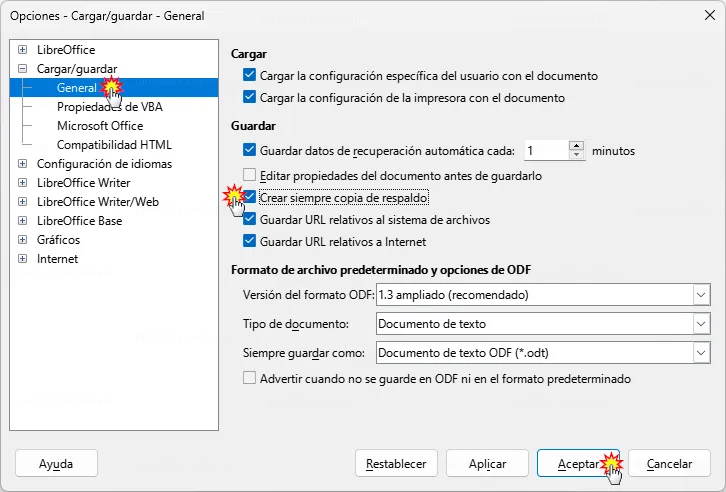Click the Restablecer button
The width and height of the screenshot is (726, 492).
click(396, 463)
